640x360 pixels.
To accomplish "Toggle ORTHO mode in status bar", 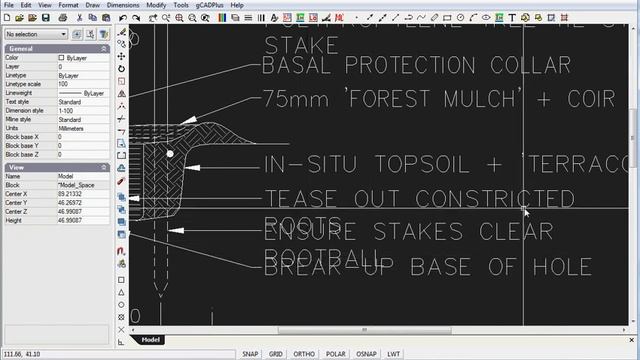I will 304,354.
